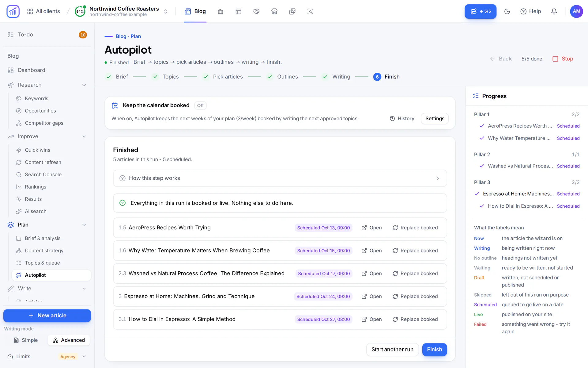The width and height of the screenshot is (588, 368).
Task: Go to the Brief step in stepper
Action: [117, 77]
